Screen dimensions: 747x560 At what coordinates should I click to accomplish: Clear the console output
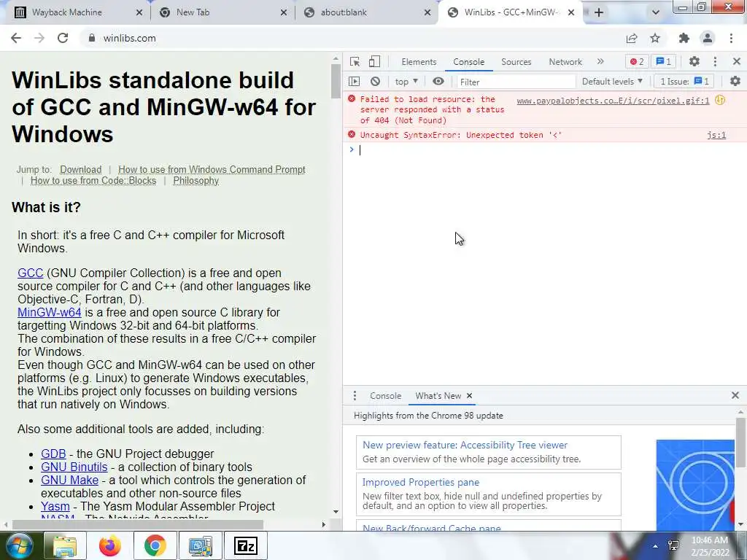click(x=376, y=82)
